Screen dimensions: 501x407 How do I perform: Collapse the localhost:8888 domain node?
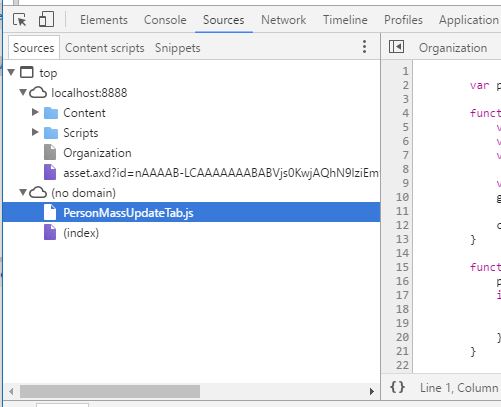point(23,92)
